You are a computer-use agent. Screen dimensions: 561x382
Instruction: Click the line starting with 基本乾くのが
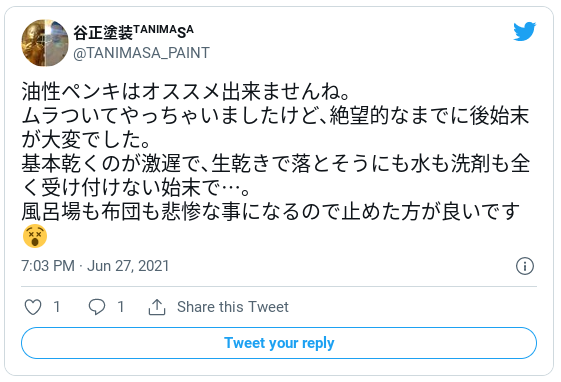click(275, 164)
